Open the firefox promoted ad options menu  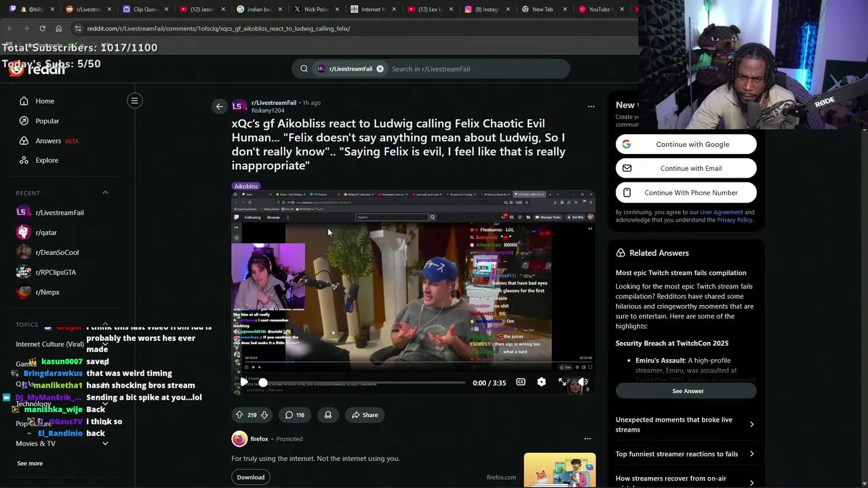[x=587, y=439]
